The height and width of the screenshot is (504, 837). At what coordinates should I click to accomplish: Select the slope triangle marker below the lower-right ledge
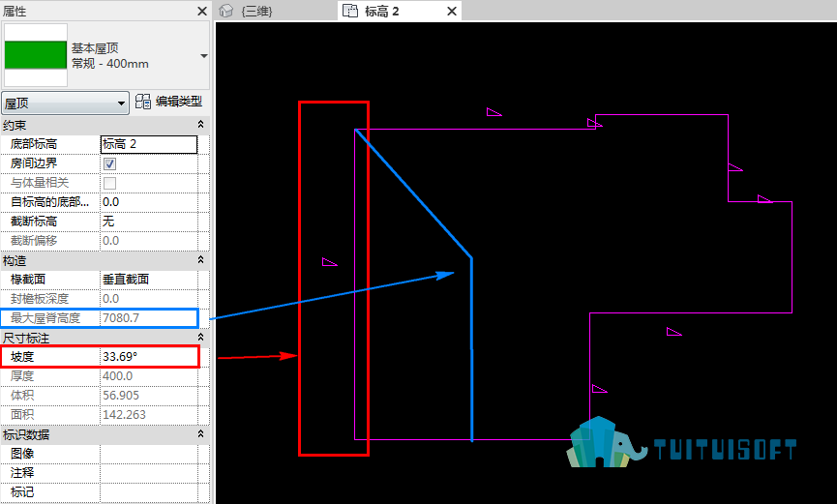click(x=674, y=332)
